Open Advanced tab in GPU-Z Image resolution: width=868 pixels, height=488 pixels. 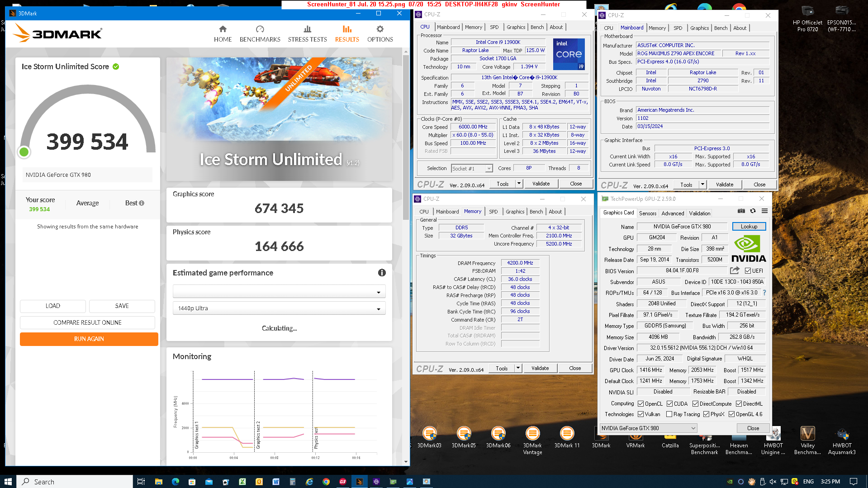(673, 213)
